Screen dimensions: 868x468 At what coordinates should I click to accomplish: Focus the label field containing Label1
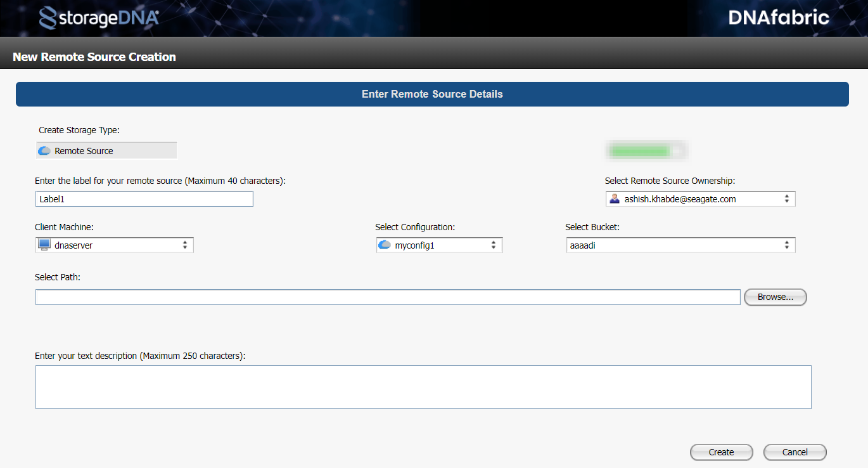[x=144, y=199]
